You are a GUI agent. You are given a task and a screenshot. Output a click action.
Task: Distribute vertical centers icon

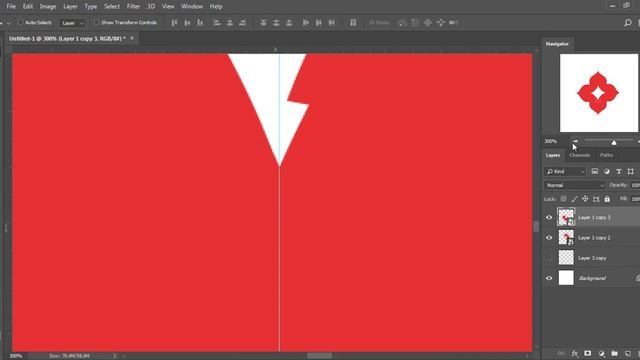click(x=276, y=23)
